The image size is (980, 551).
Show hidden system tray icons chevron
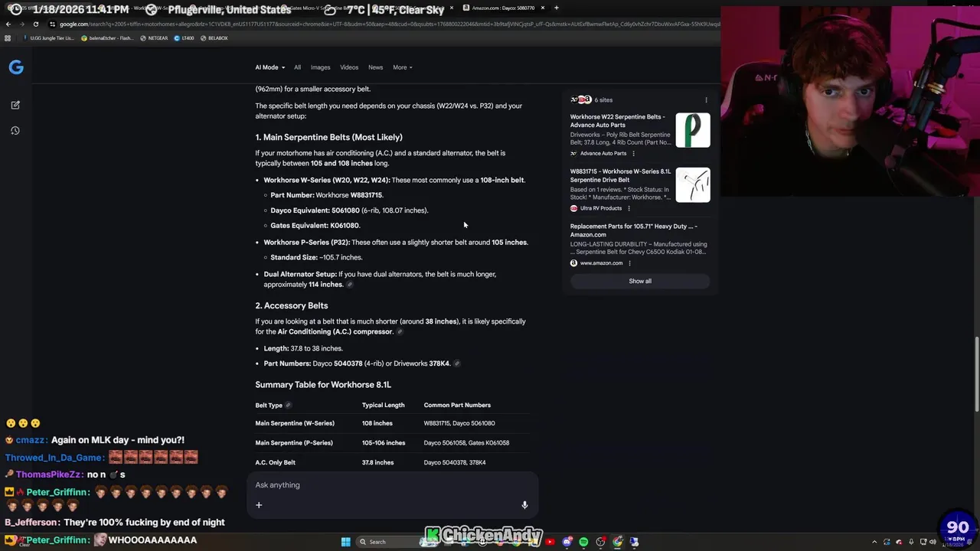click(x=876, y=542)
